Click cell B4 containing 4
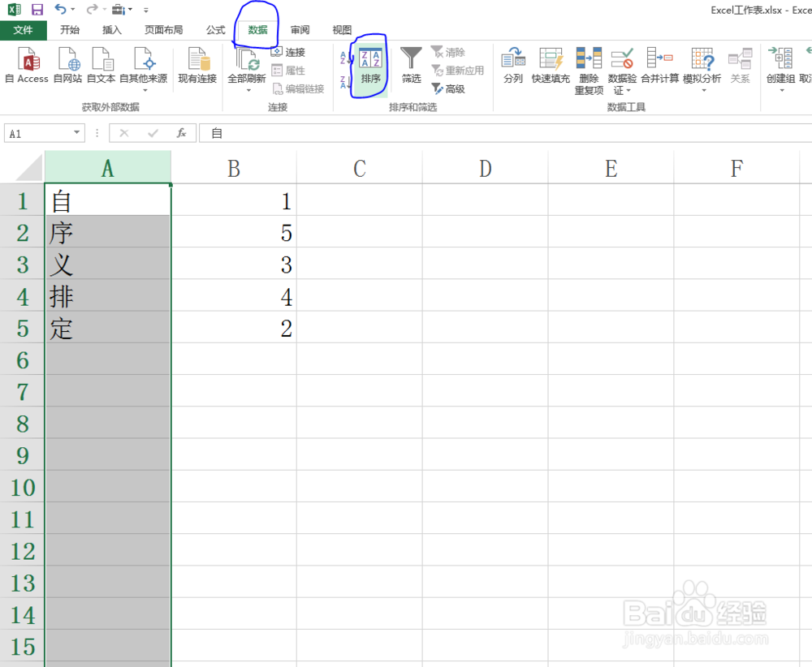The width and height of the screenshot is (812, 667). coord(234,295)
